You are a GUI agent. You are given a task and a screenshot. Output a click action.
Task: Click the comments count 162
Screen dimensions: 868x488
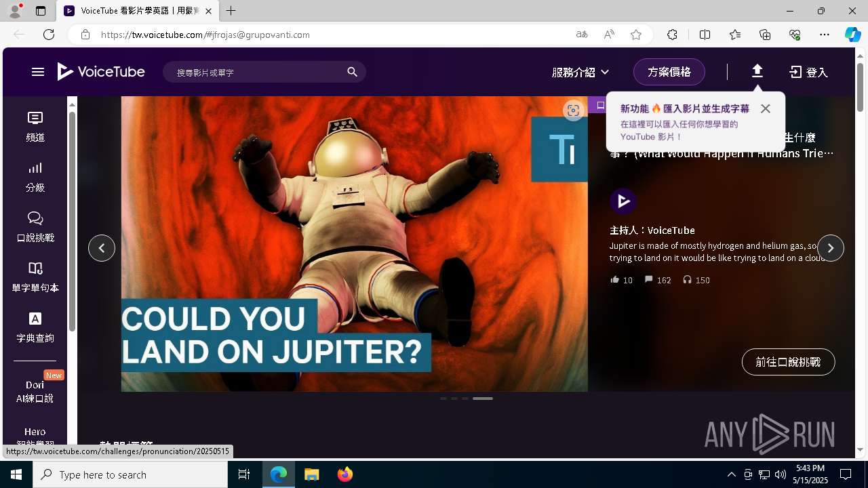(x=658, y=280)
